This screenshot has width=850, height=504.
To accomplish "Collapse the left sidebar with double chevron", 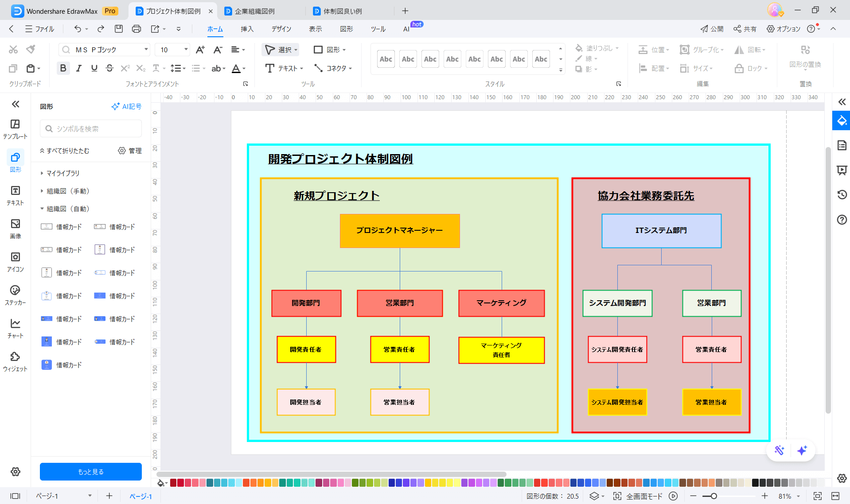I will pos(16,104).
